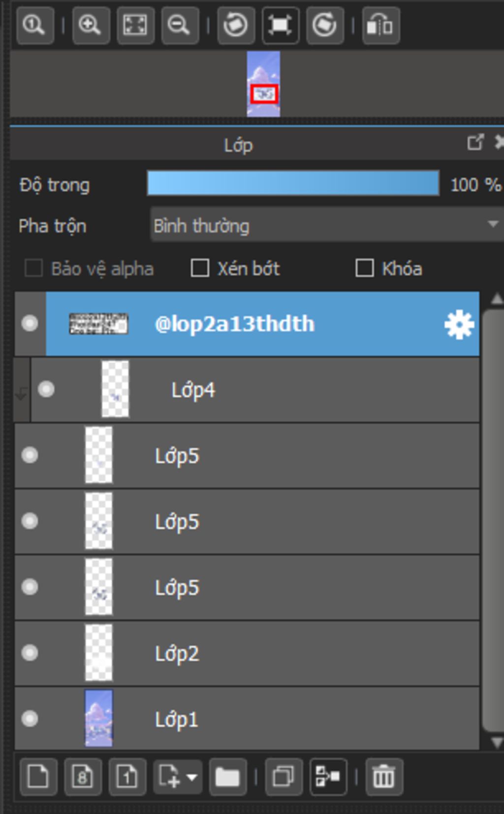The image size is (504, 814).
Task: Enable the Xén bớt checkbox
Action: pos(200,268)
